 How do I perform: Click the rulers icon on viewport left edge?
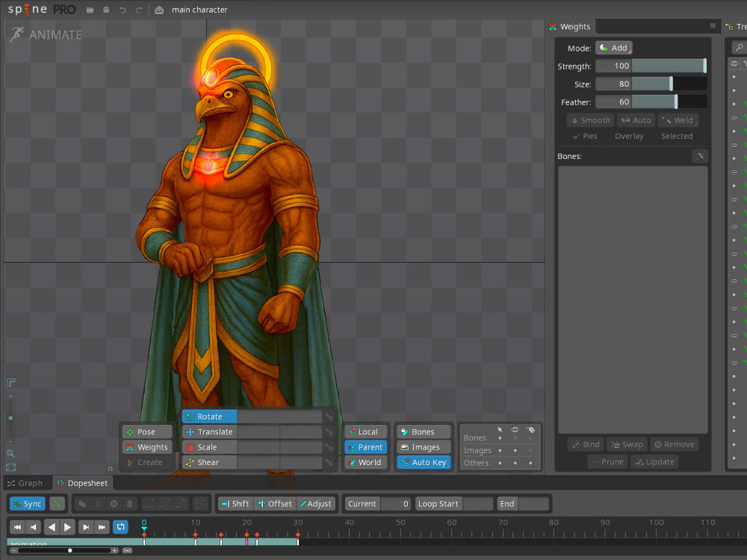click(x=11, y=382)
